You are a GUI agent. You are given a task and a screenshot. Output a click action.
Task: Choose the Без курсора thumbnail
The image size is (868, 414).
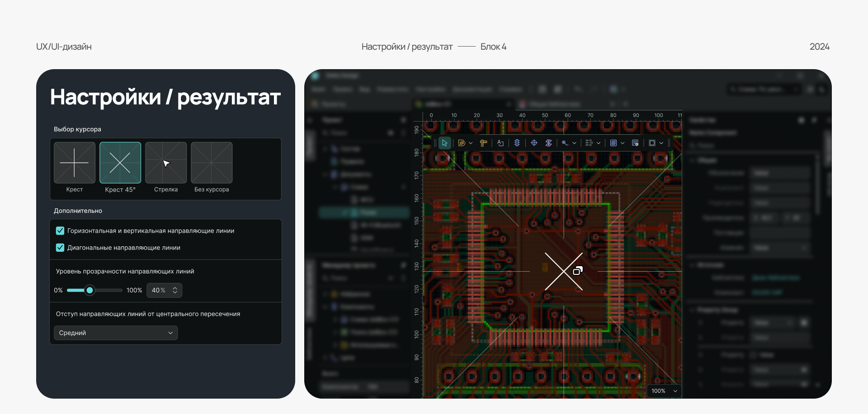click(x=212, y=163)
